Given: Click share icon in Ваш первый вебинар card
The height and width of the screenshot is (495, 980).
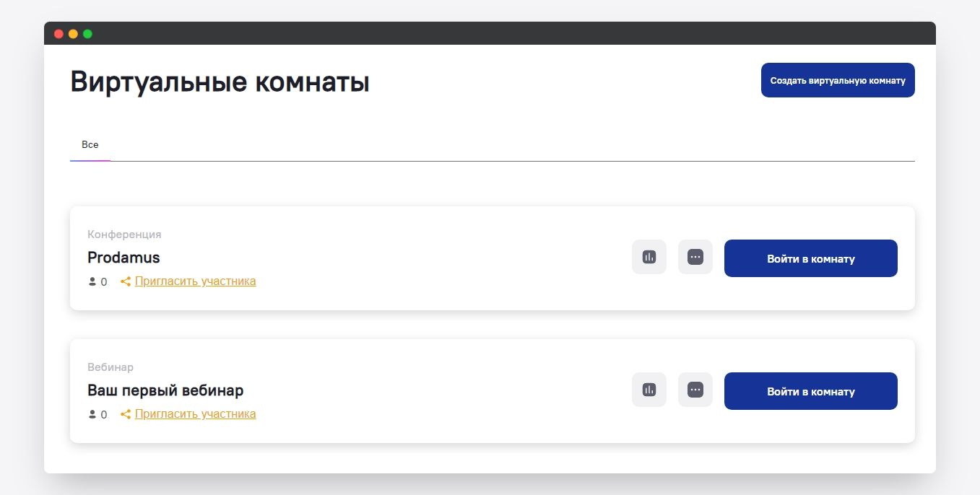Looking at the screenshot, I should click(x=126, y=414).
